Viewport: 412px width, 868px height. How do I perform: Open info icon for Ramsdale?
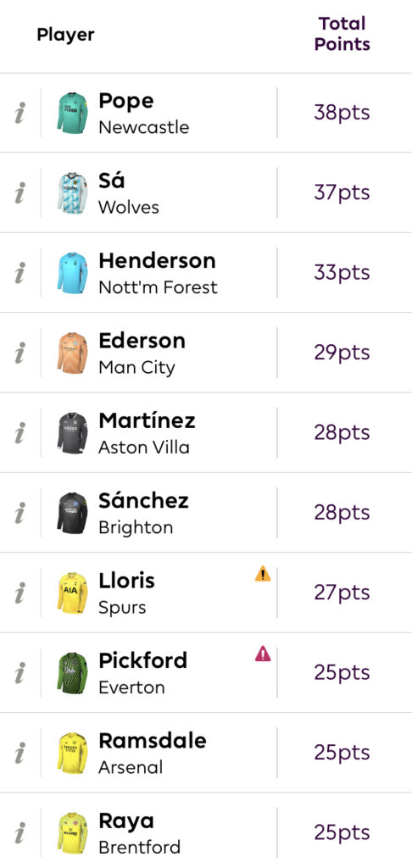(x=20, y=753)
